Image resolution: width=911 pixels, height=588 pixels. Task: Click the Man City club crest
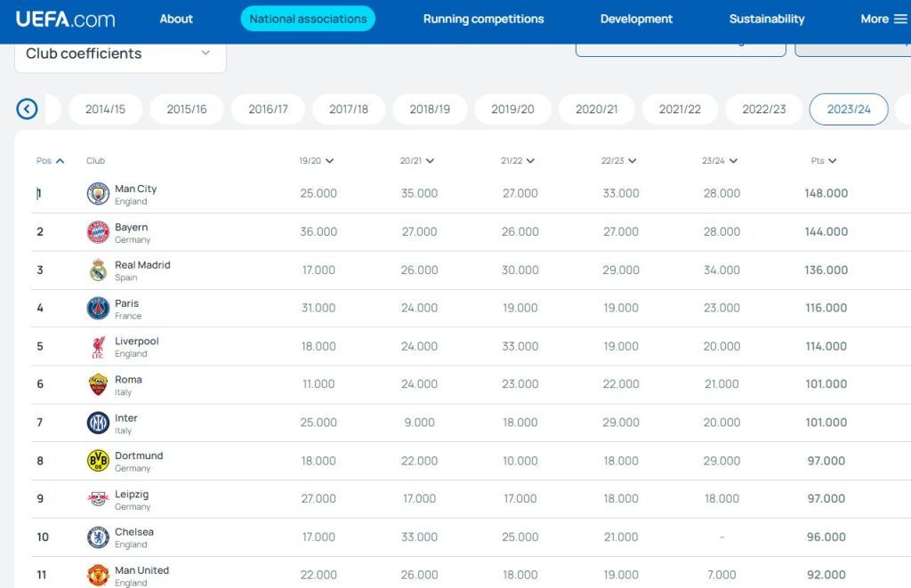tap(98, 194)
